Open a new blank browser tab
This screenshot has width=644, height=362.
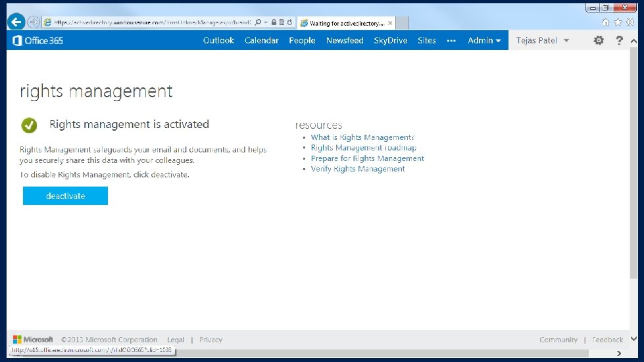coord(403,24)
